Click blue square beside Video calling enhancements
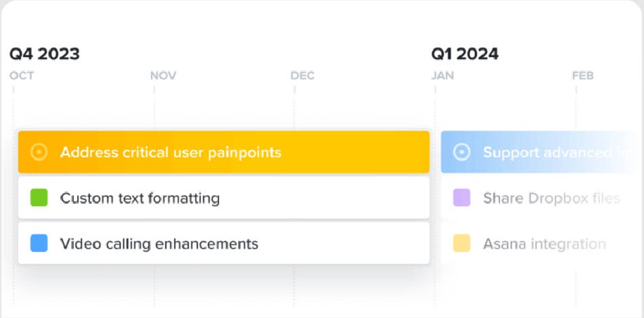 pyautogui.click(x=39, y=243)
